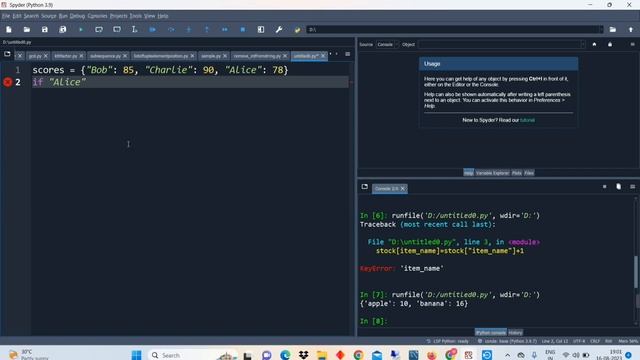Switch to the History tab
The width and height of the screenshot is (640, 360).
(515, 333)
